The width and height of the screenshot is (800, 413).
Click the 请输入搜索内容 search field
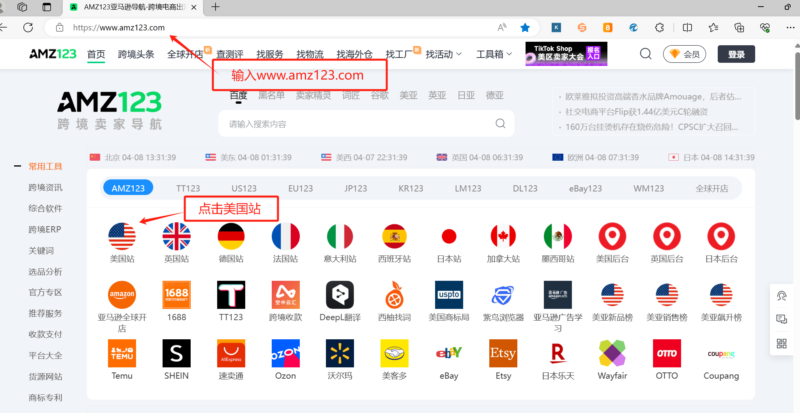pyautogui.click(x=366, y=124)
